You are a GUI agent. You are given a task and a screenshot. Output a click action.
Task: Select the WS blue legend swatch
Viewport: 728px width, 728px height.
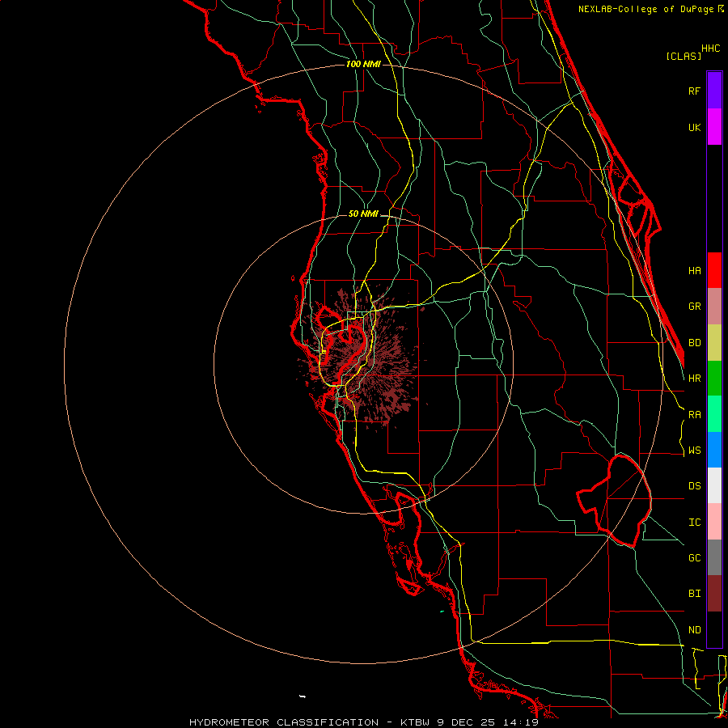point(714,450)
